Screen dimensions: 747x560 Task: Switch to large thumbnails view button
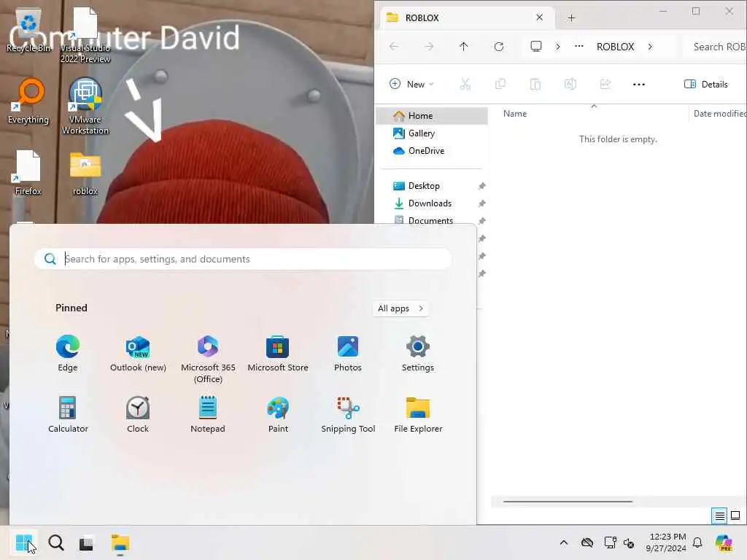click(x=735, y=516)
